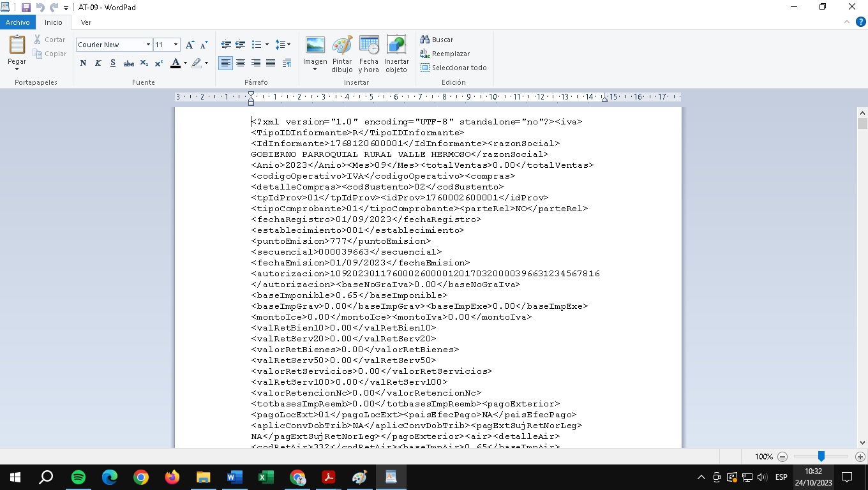Insert date and time via Fecha y hora
Screen dimensions: 868x490
pyautogui.click(x=368, y=45)
